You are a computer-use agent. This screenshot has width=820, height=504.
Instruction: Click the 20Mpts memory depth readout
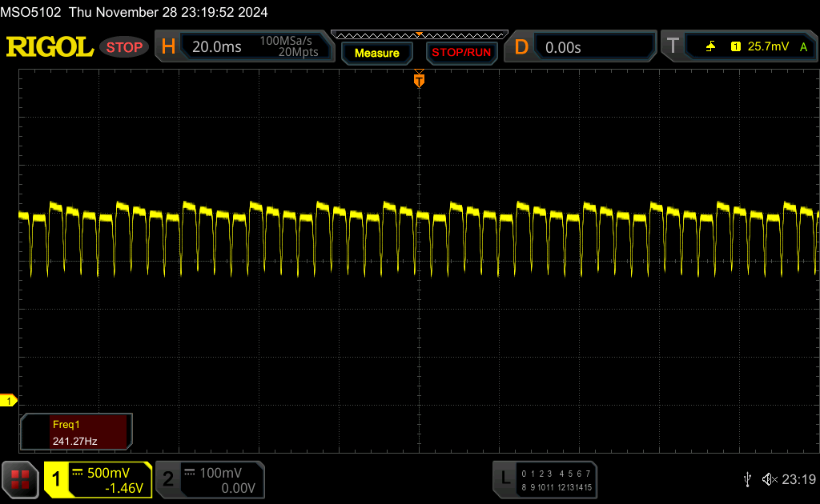[x=298, y=52]
